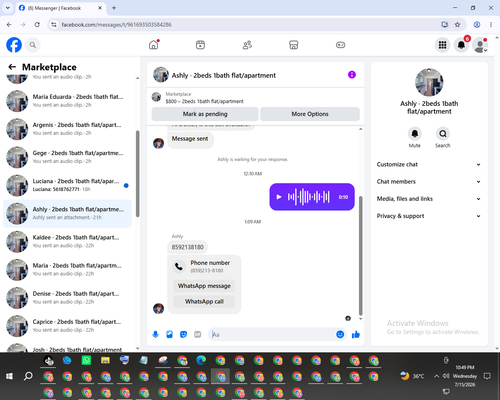Attach a file with the image icon
This screenshot has height=400, width=500.
[x=169, y=334]
